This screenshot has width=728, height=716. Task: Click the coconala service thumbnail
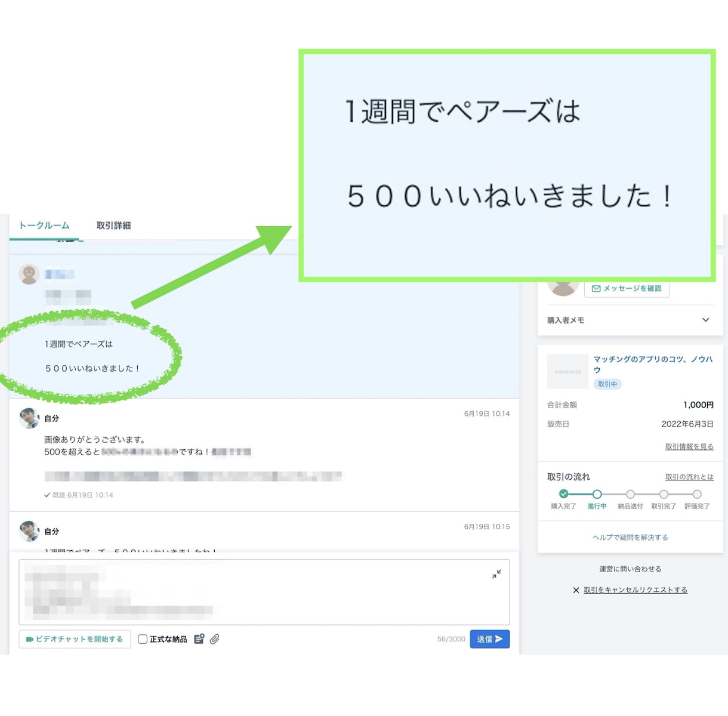point(567,371)
